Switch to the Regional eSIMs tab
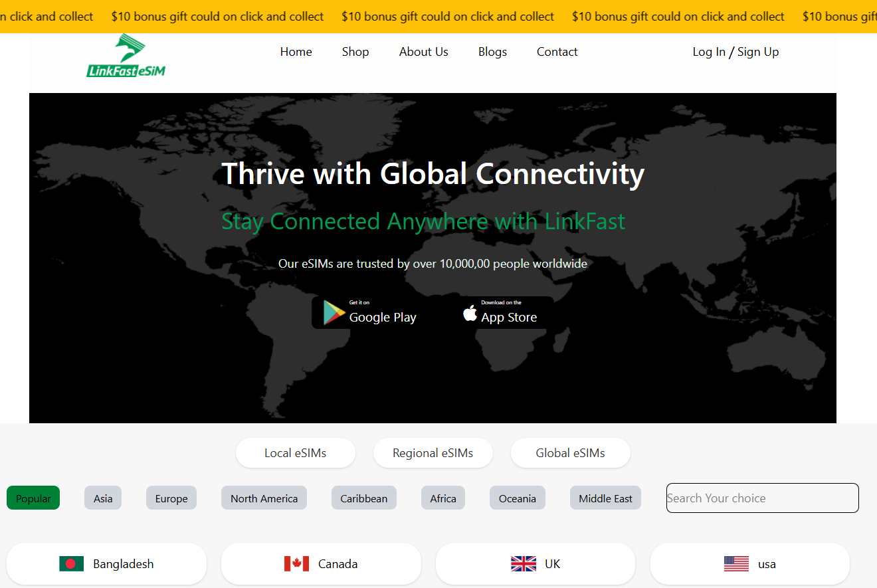877x588 pixels. [x=433, y=453]
